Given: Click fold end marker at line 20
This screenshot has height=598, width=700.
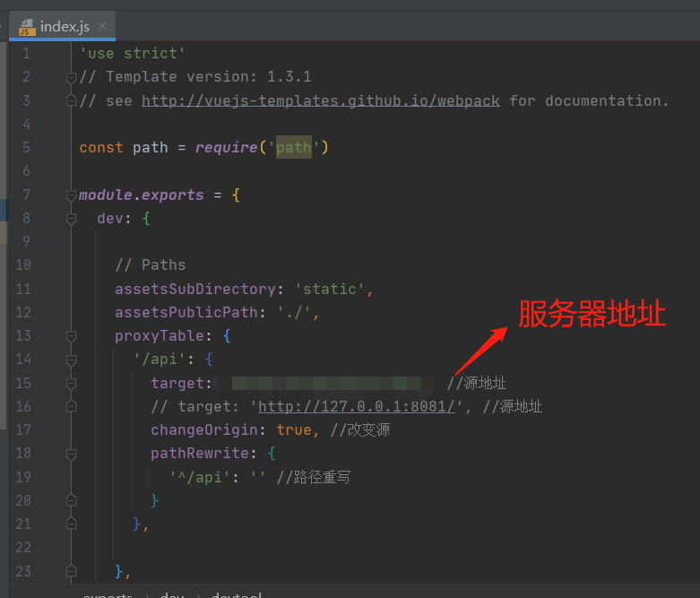Looking at the screenshot, I should pyautogui.click(x=71, y=500).
